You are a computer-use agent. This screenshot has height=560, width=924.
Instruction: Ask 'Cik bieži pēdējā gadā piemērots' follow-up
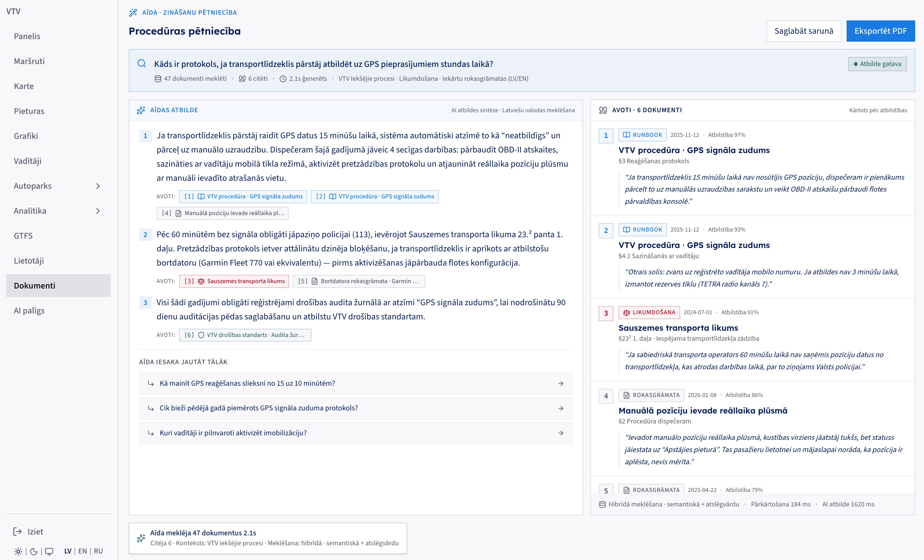point(355,408)
